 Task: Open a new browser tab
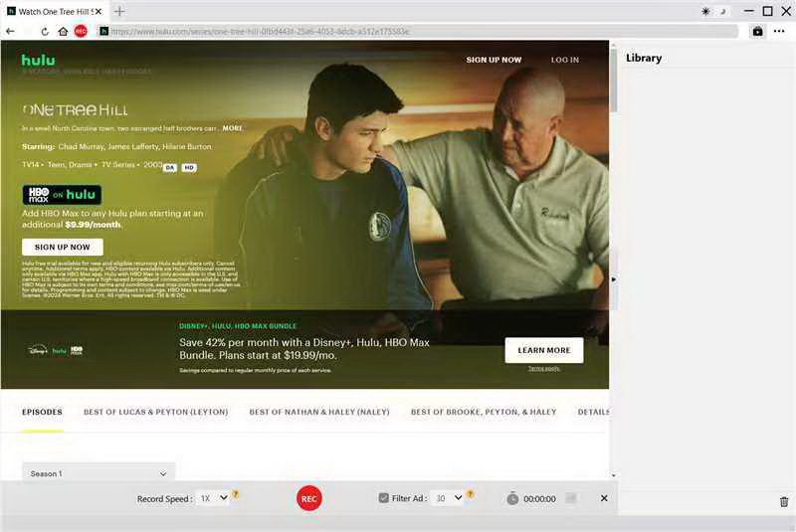click(119, 11)
